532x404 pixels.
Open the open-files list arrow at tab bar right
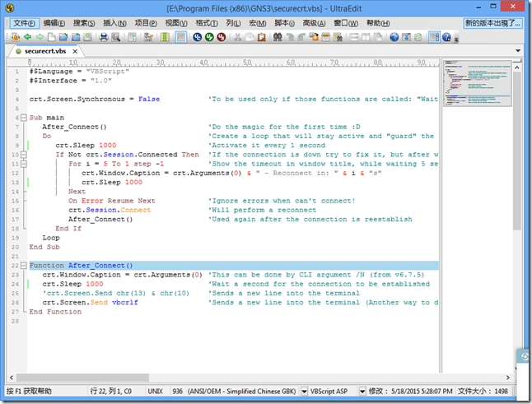(x=518, y=51)
